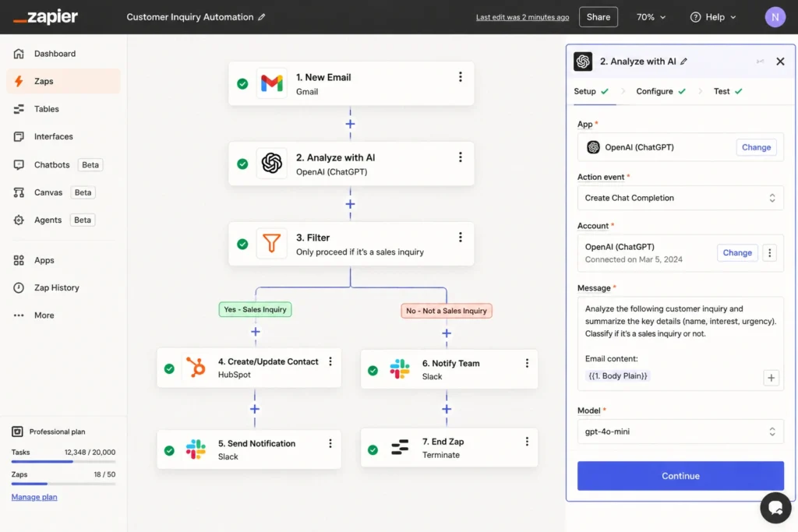Open the Action event dropdown
798x532 pixels.
point(680,198)
